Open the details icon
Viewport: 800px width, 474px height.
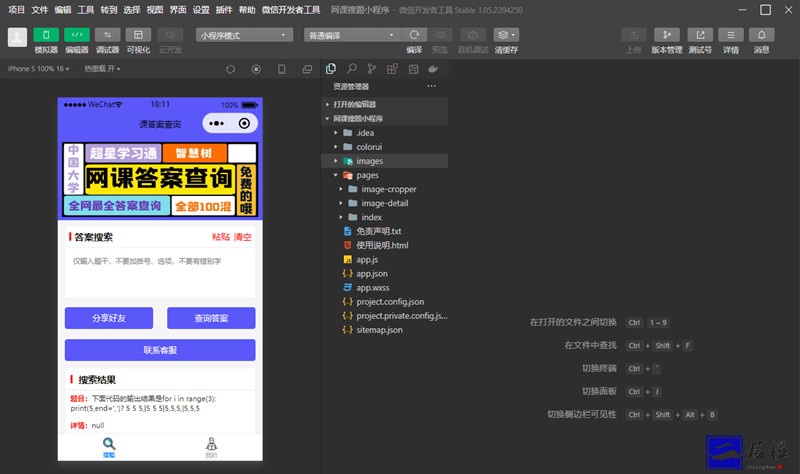coord(731,35)
